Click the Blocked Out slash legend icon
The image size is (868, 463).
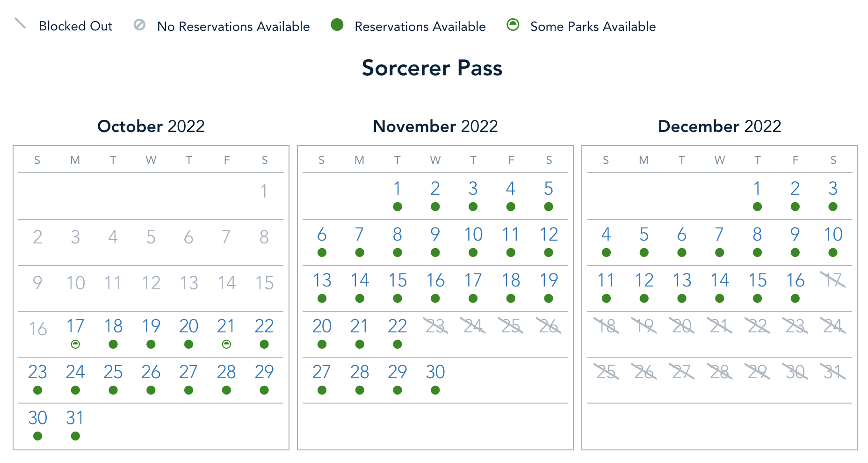pyautogui.click(x=20, y=23)
